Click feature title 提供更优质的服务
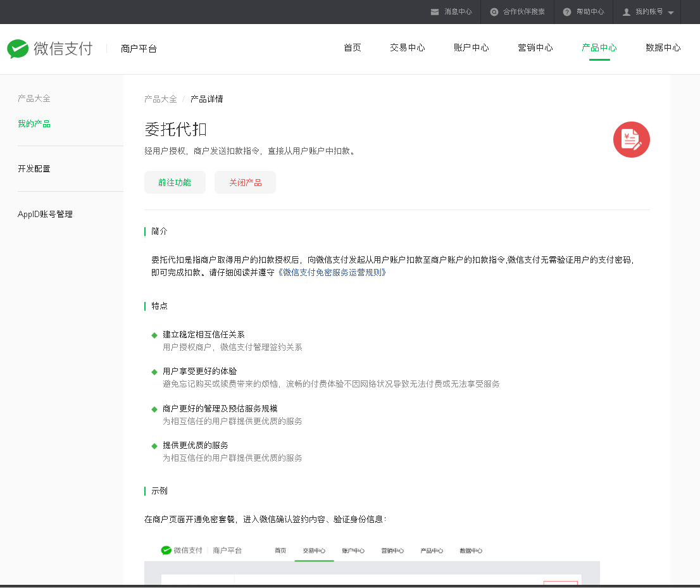This screenshot has height=588, width=700. tap(196, 445)
